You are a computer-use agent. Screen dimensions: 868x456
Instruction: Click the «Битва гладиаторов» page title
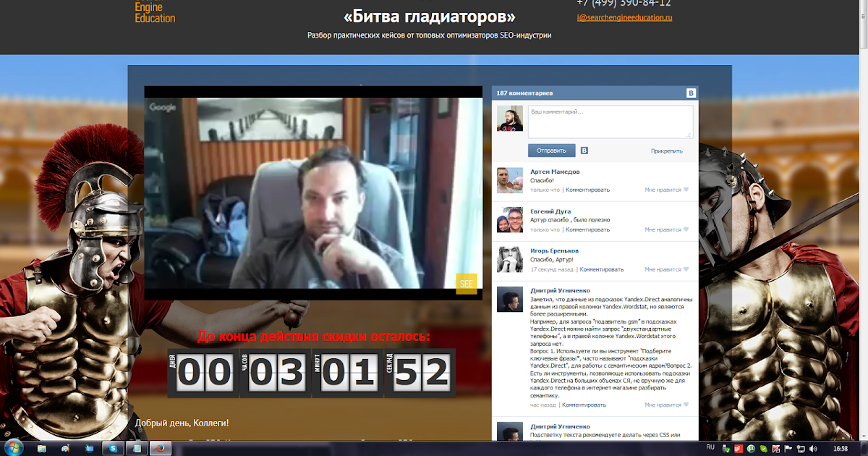(x=430, y=16)
